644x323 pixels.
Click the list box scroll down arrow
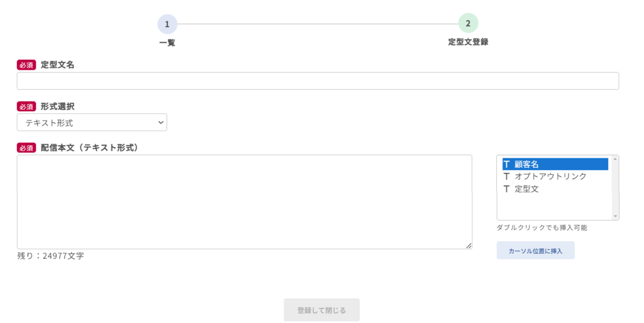click(x=614, y=216)
